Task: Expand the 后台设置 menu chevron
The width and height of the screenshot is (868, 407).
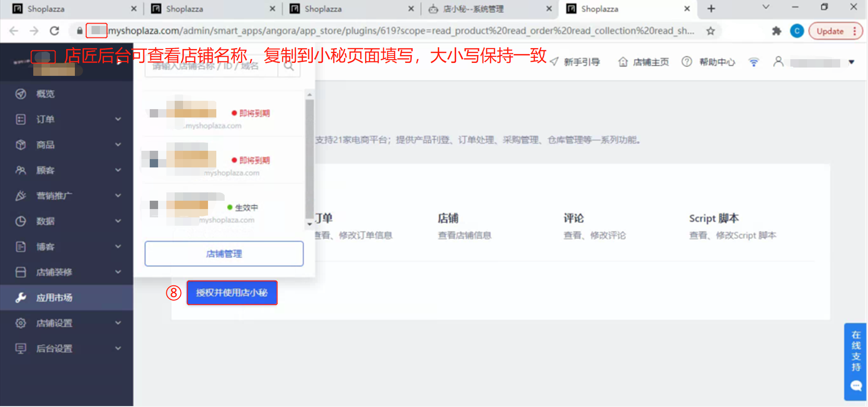Action: (x=118, y=348)
